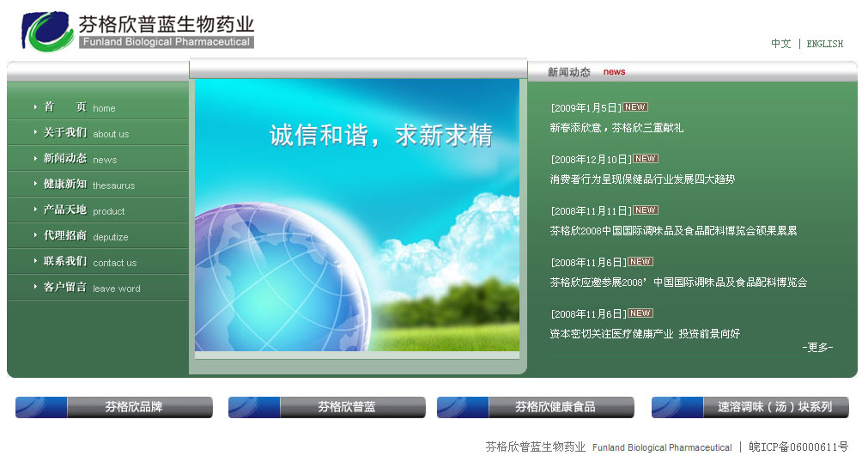Open news 芬格欣应邀参展2008' 中国国际调味品及食品配料博览会
Image resolution: width=868 pixels, height=474 pixels.
pos(678,283)
